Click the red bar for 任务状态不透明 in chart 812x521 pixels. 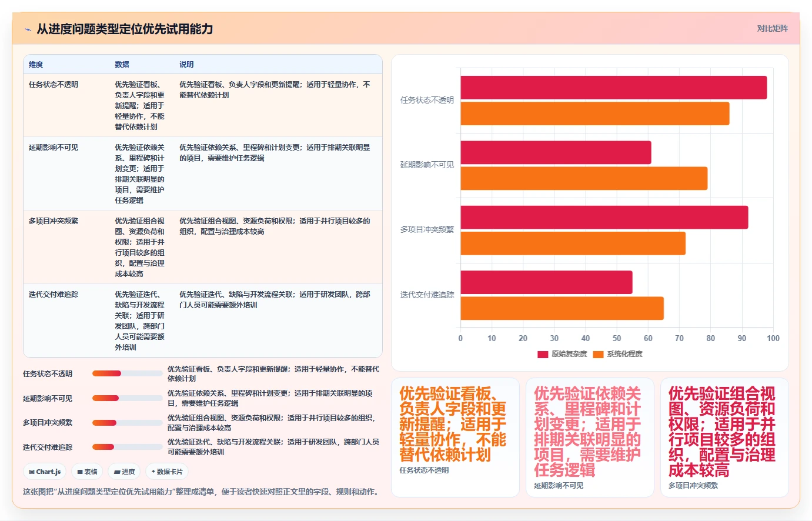(613, 88)
